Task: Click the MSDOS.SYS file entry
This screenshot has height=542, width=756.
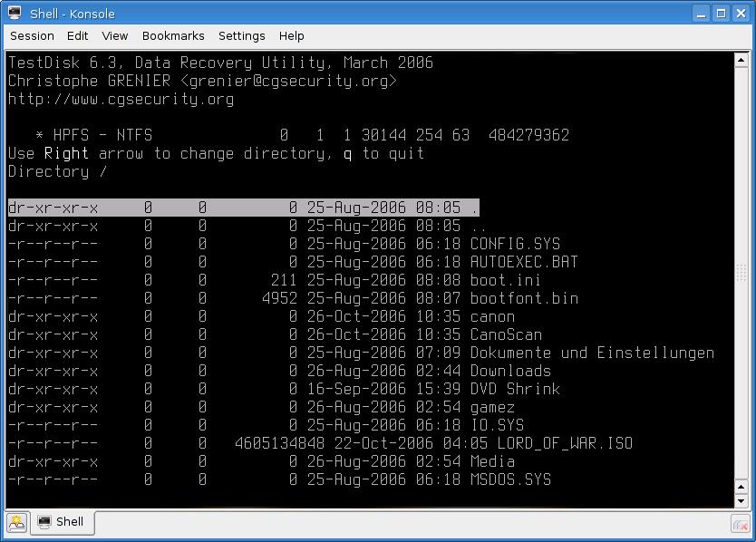Action: coord(279,479)
